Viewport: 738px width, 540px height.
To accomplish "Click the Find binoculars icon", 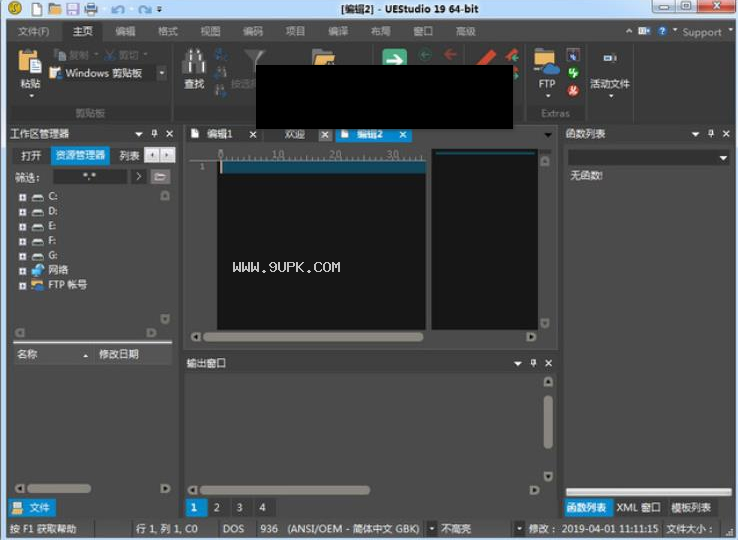I will click(194, 61).
